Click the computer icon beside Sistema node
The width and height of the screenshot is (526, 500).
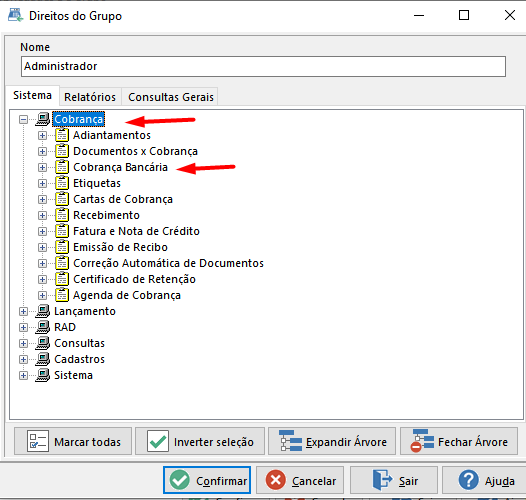pyautogui.click(x=43, y=375)
